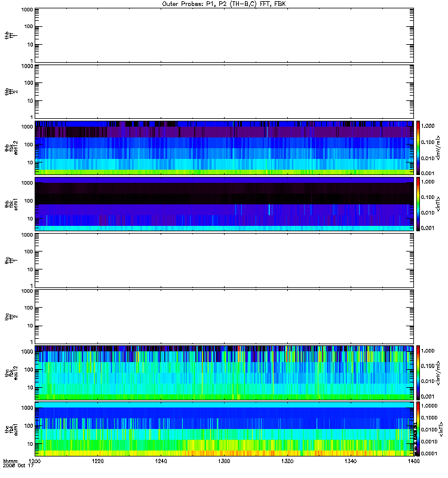The width and height of the screenshot is (448, 478).
Task: Click the "hhmm" axis units label
Action: [10, 461]
